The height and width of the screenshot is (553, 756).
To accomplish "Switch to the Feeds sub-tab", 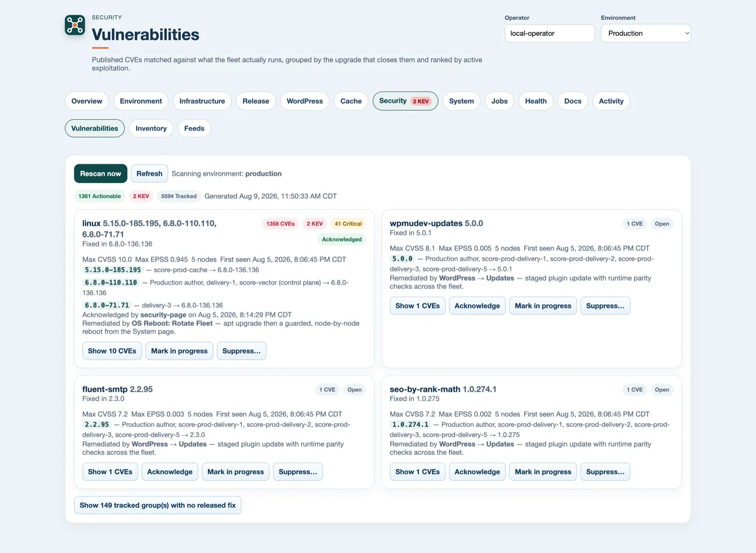I will click(x=194, y=128).
